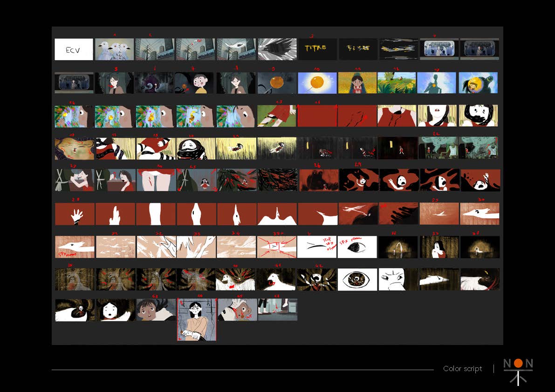Select the blue silhouette figure with orange dot
Viewport: 555px width, 392px height.
(438, 83)
